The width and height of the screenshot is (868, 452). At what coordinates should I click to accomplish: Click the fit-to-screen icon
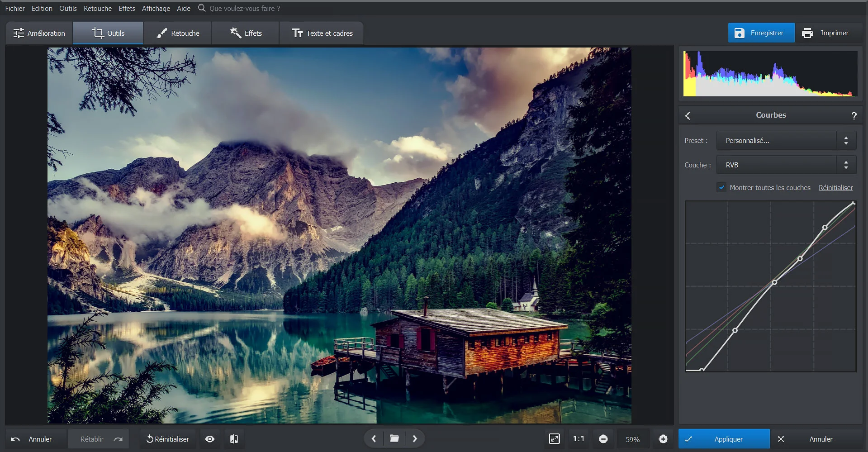(554, 439)
